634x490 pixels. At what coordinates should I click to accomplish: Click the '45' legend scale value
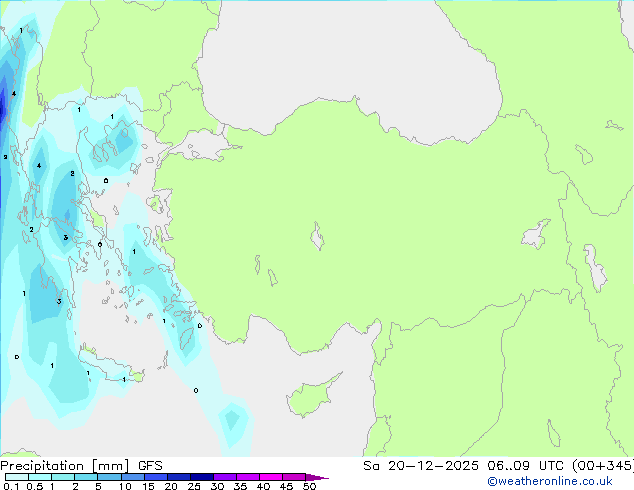(286, 486)
